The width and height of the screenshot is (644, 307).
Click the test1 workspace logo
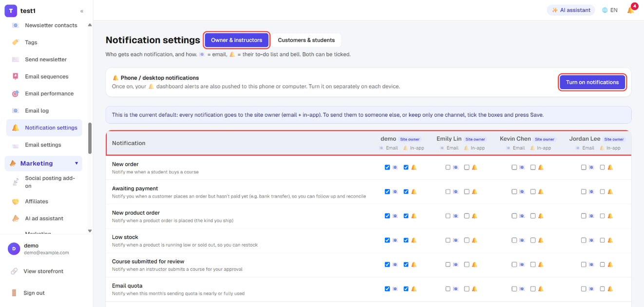coord(11,10)
